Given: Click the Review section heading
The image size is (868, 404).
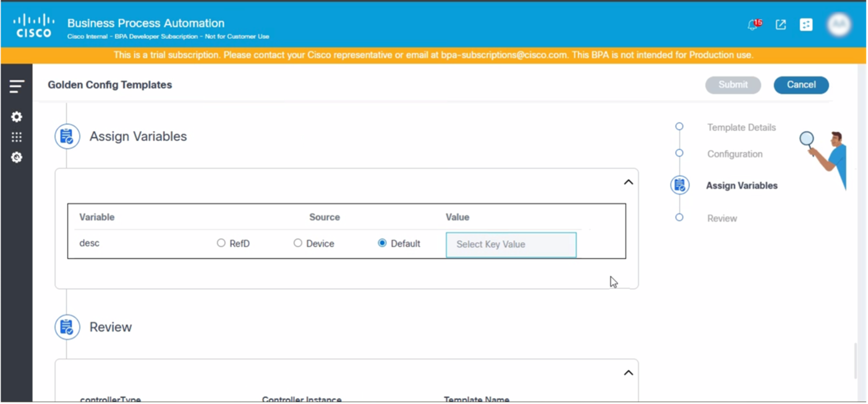Looking at the screenshot, I should point(111,327).
